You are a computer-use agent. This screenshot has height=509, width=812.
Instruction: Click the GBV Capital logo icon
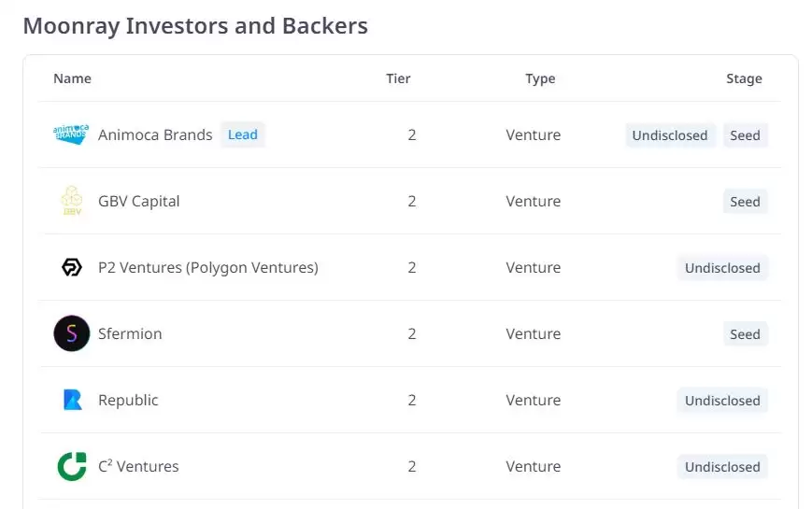(71, 201)
